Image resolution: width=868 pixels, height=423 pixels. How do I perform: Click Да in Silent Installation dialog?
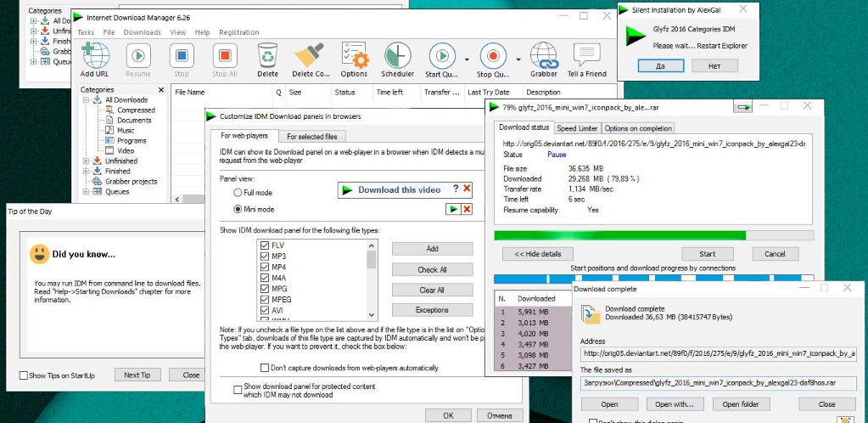click(x=660, y=66)
